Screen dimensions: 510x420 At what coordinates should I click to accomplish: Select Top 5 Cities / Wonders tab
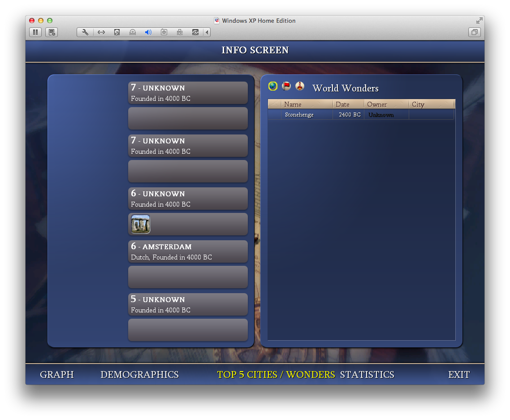[276, 374]
